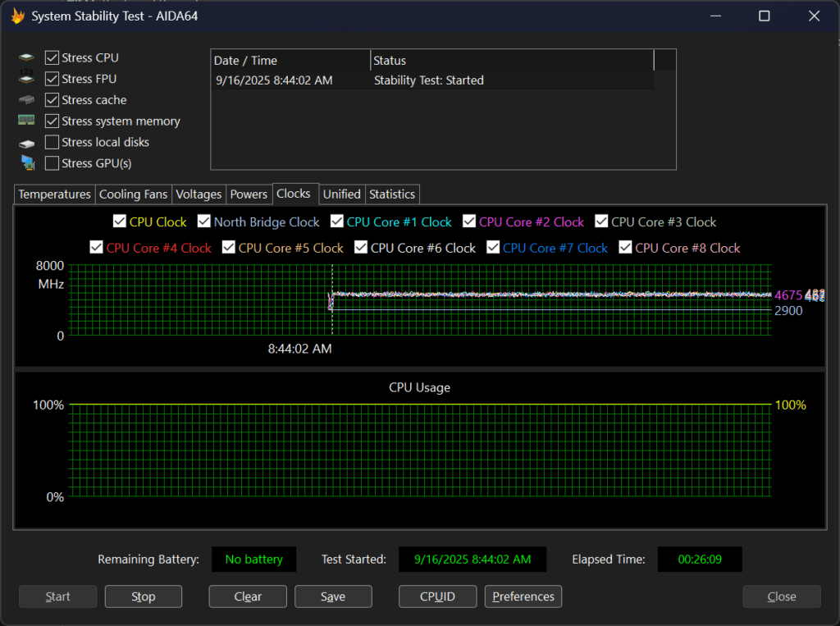Uncheck the Stress system memory checkbox
The height and width of the screenshot is (626, 840).
[x=52, y=121]
